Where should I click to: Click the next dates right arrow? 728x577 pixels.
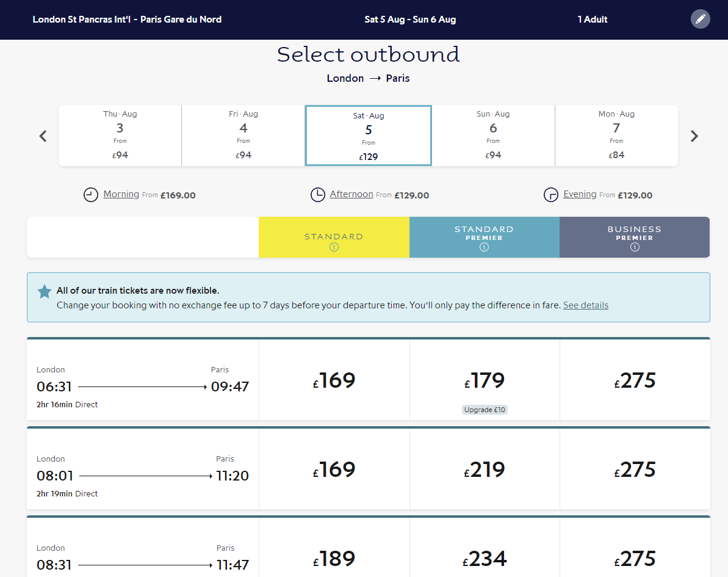click(694, 136)
